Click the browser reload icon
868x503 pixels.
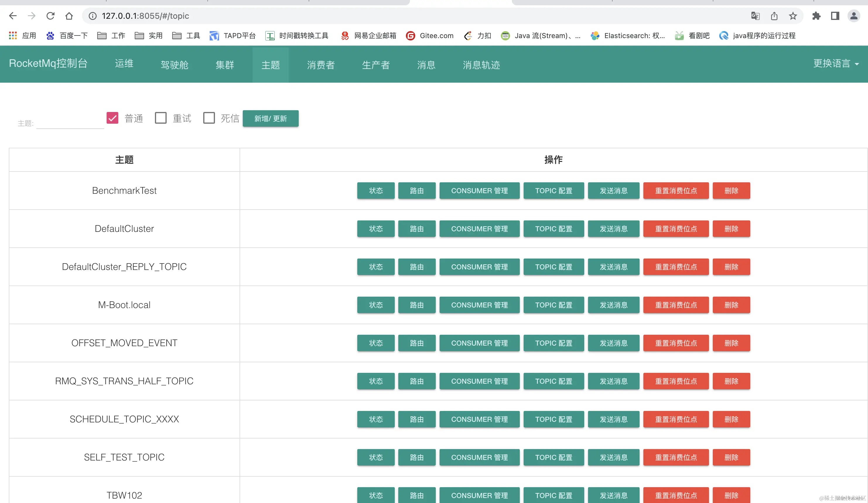(x=50, y=16)
